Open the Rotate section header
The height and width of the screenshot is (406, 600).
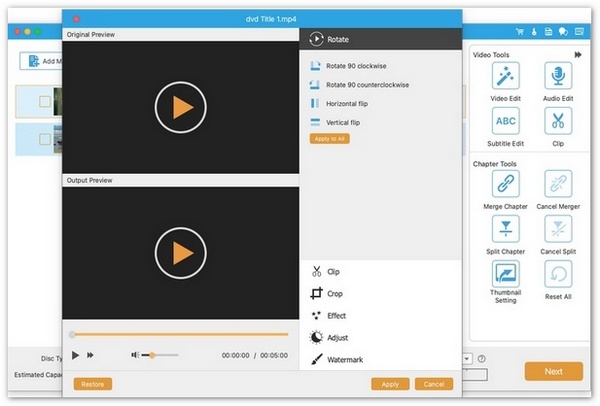pos(381,39)
